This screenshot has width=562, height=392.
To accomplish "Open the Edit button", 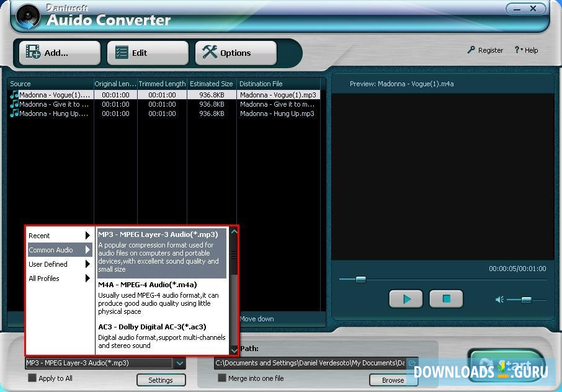I will click(148, 53).
